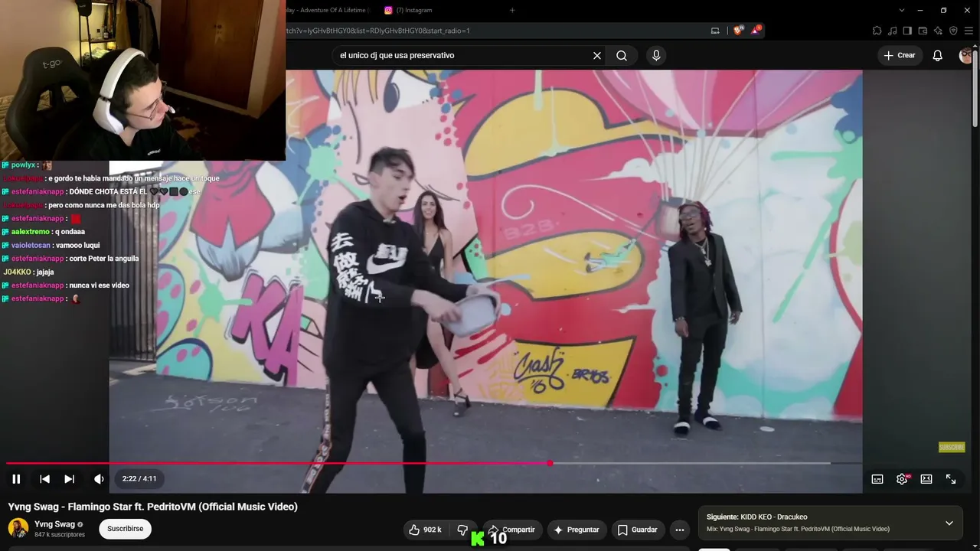Screen dimensions: 980x551
Task: Open the more actions three-dot menu
Action: pyautogui.click(x=679, y=530)
